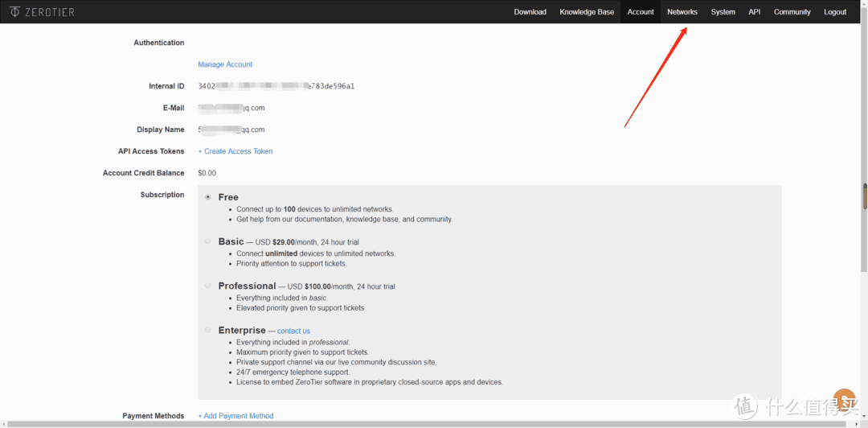Viewport: 868px width, 428px height.
Task: Click the Authentication section label
Action: click(159, 43)
